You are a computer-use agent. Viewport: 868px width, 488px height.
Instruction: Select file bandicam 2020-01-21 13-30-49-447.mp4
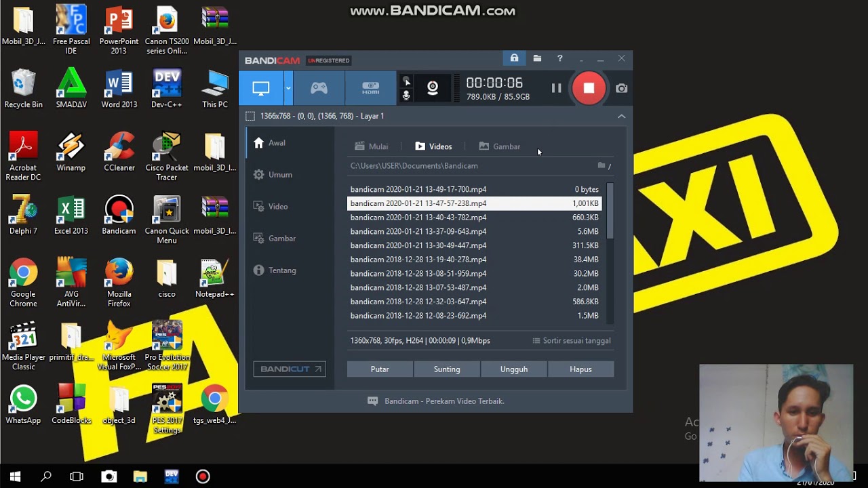click(474, 245)
